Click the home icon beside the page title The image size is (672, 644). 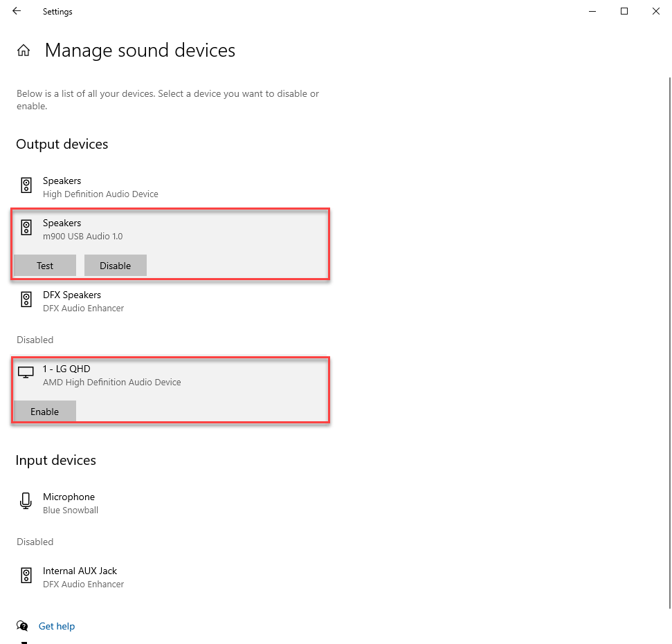(x=24, y=50)
